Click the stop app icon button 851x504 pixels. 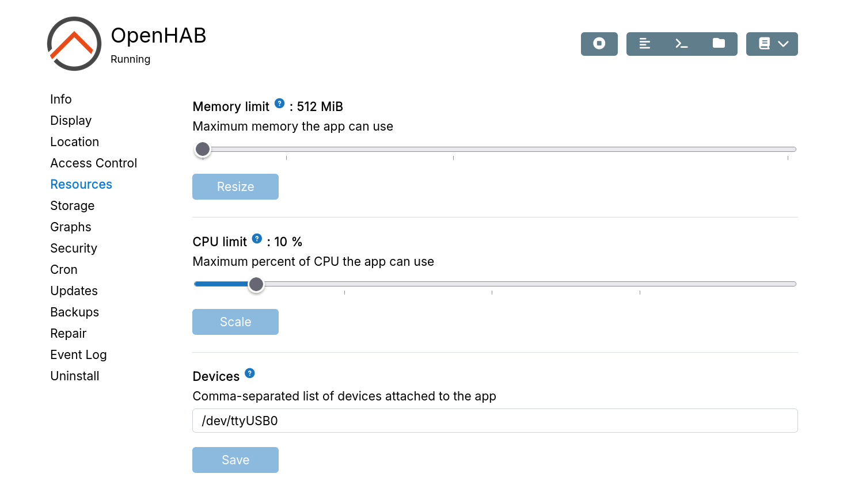[x=599, y=44]
